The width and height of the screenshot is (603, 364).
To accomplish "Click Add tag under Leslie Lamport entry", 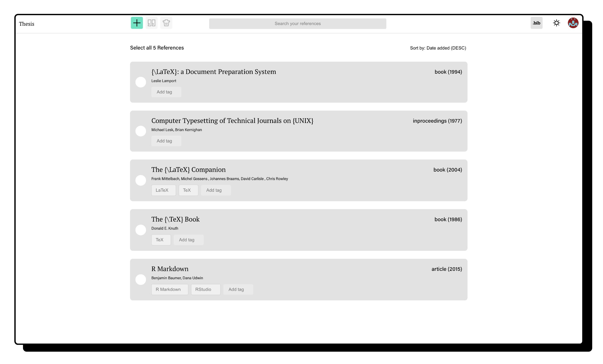I will [x=166, y=92].
